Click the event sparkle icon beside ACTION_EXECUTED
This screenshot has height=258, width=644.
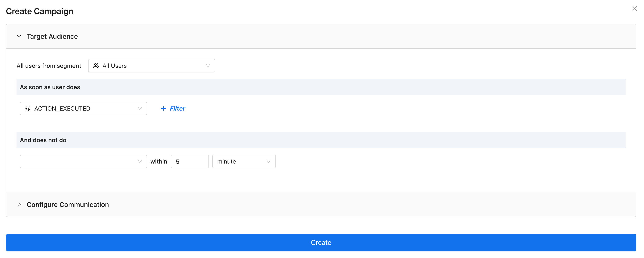click(x=28, y=108)
